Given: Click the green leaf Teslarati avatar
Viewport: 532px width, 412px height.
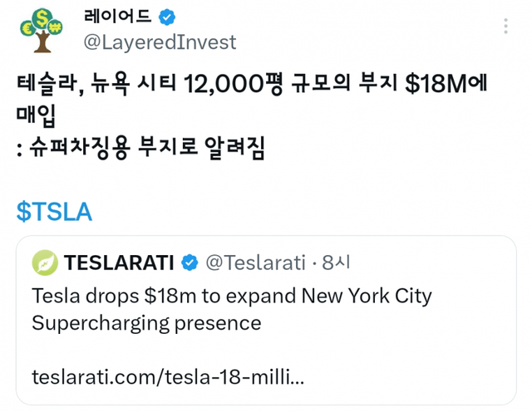Looking at the screenshot, I should (46, 263).
